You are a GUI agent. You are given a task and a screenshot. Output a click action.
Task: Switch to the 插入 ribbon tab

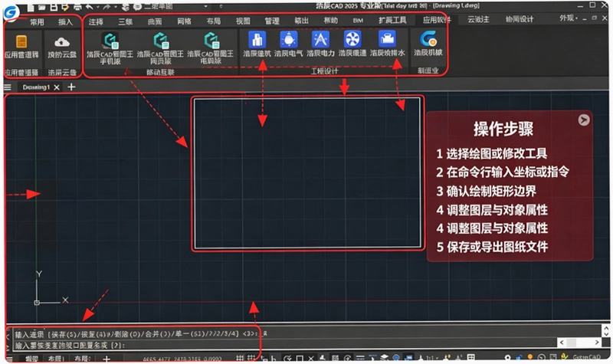[66, 22]
